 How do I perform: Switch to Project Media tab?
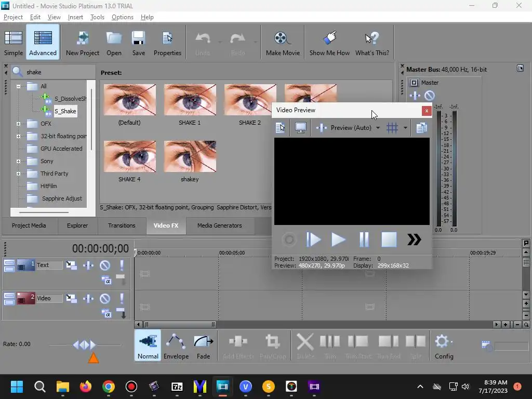coord(29,225)
